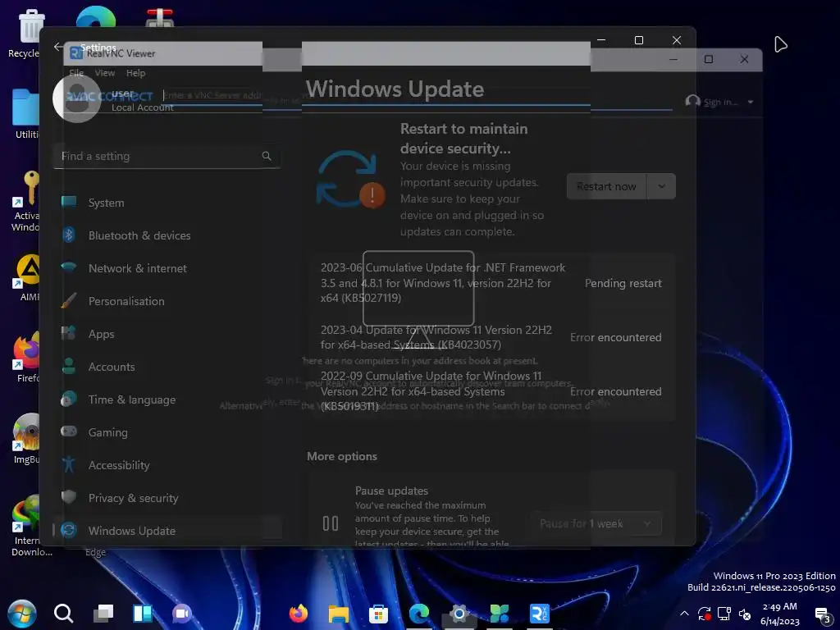Open the Chat camera icon in taskbar
Screen dimensions: 840x630
click(x=181, y=613)
